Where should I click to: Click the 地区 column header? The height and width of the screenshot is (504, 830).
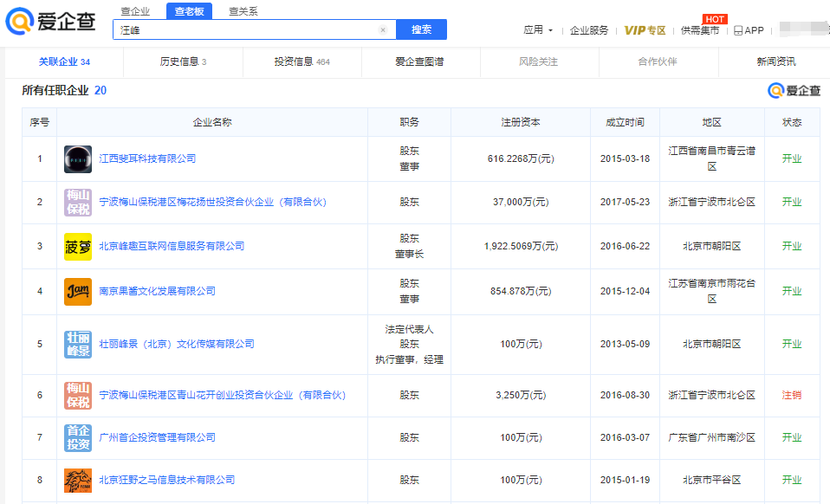pos(712,122)
